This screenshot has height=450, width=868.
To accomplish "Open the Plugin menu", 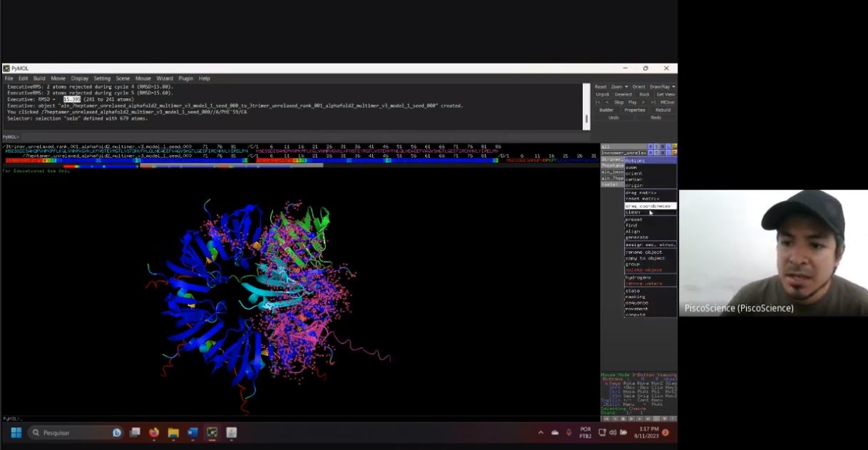I will pyautogui.click(x=185, y=78).
